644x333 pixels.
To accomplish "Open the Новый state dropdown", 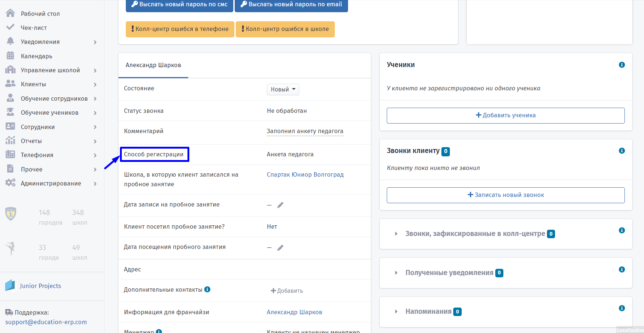I will [x=283, y=89].
